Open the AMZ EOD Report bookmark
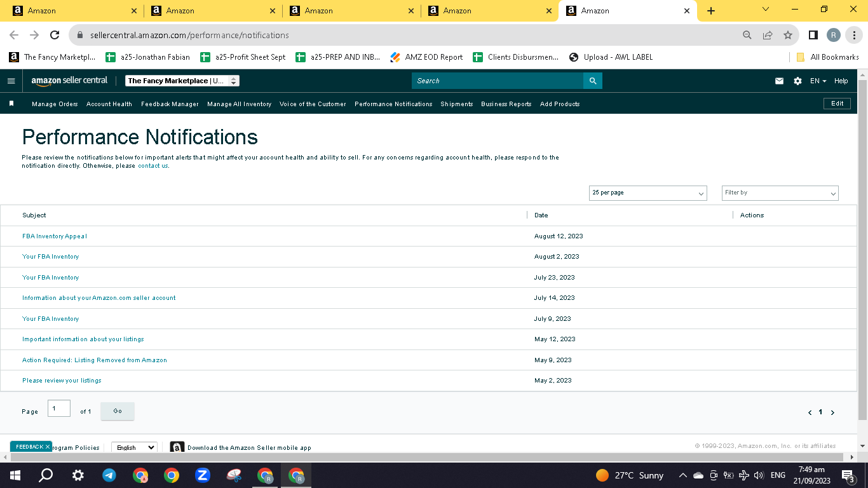 pyautogui.click(x=426, y=57)
